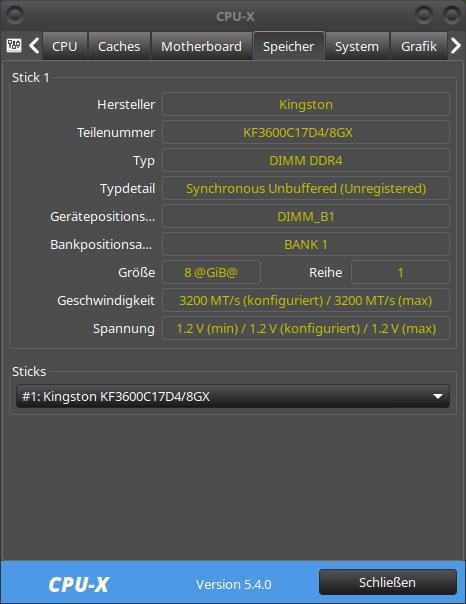Viewport: 466px width, 604px height.
Task: Click the Typdetail label
Action: click(x=127, y=189)
